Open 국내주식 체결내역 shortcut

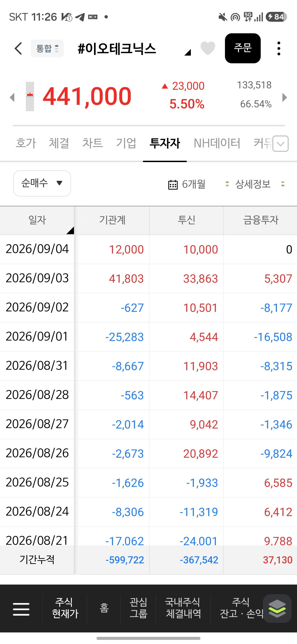coord(183,608)
